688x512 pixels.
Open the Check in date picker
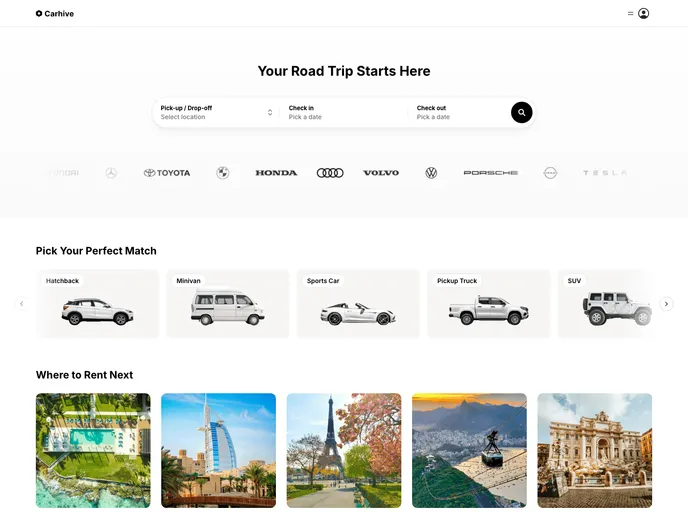tap(343, 112)
